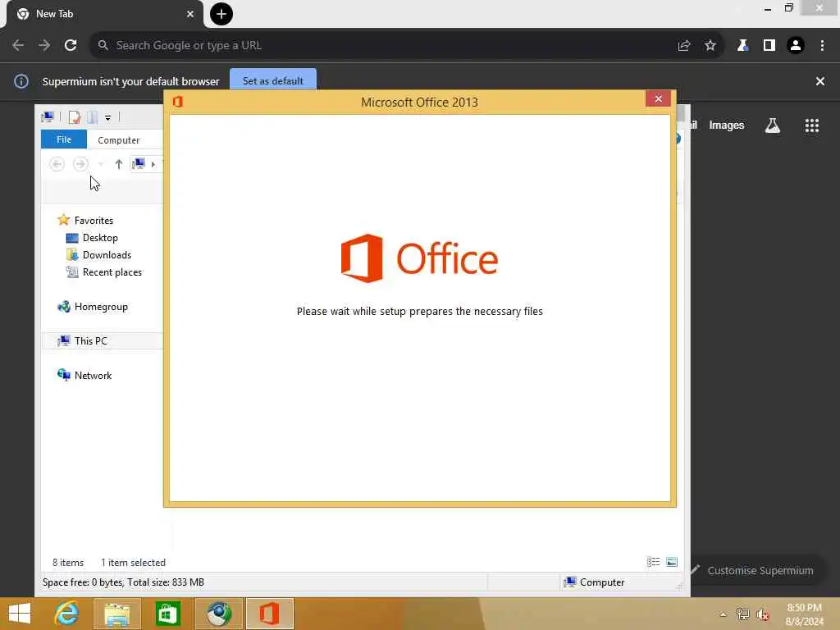Open the Computer ribbon tab in Explorer
This screenshot has height=630, width=840.
coord(118,139)
